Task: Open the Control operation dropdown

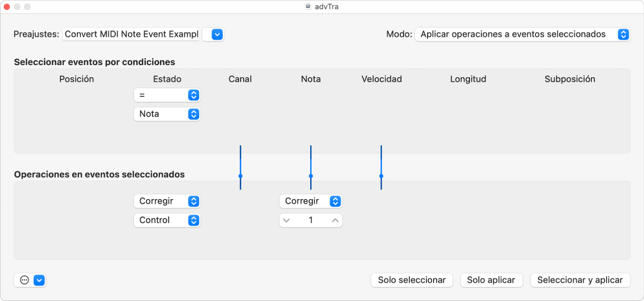Action: (167, 220)
